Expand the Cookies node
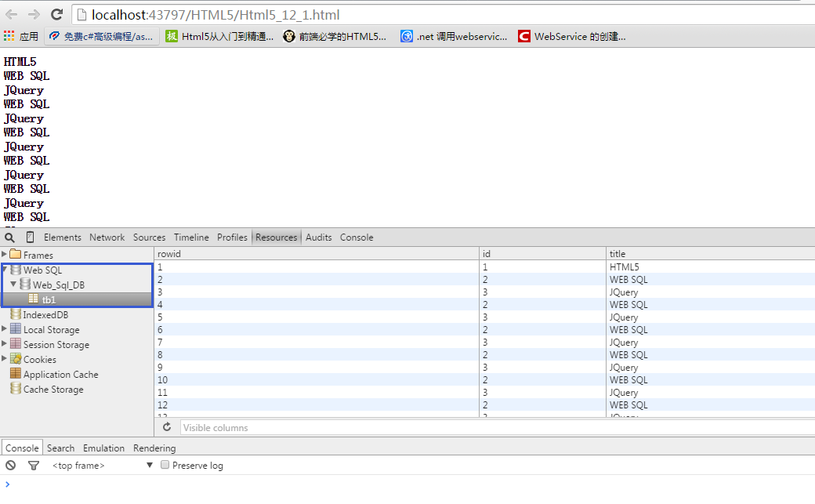815x504 pixels. point(5,359)
